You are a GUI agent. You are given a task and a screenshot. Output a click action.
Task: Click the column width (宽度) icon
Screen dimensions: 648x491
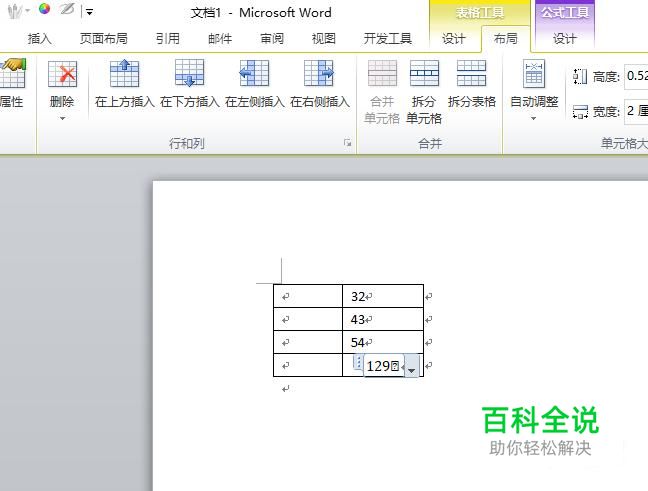tap(580, 111)
